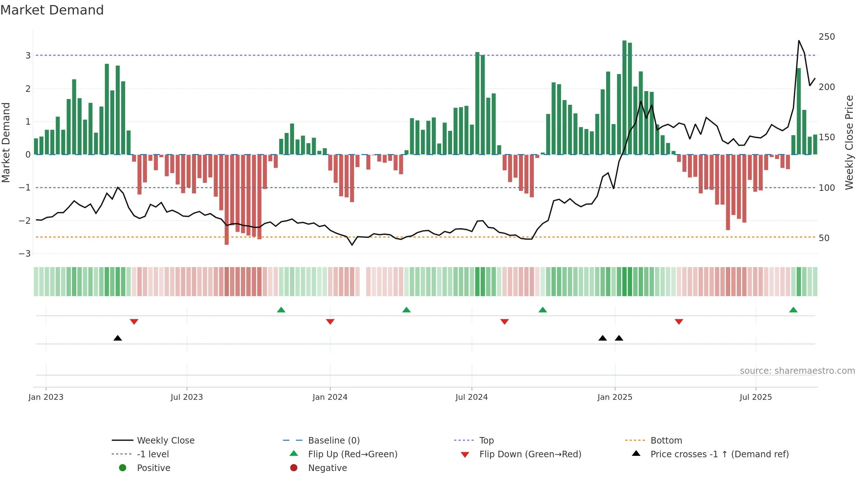Click the Flip Up green triangle legend icon
This screenshot has width=868, height=488.
pyautogui.click(x=294, y=453)
